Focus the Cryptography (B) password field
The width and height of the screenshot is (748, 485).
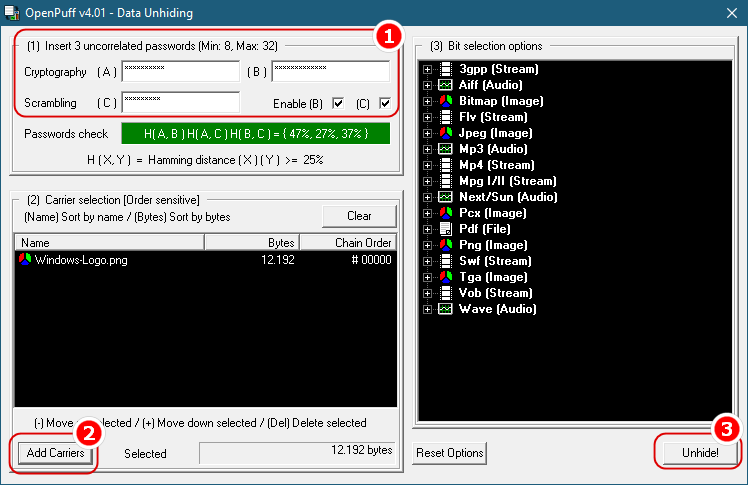(x=331, y=72)
